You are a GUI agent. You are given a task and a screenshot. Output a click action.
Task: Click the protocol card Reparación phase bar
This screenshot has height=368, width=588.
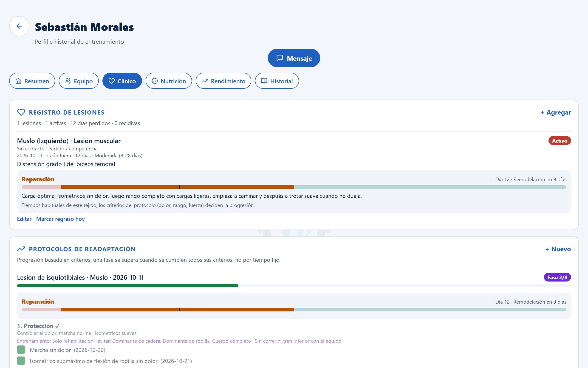(294, 310)
